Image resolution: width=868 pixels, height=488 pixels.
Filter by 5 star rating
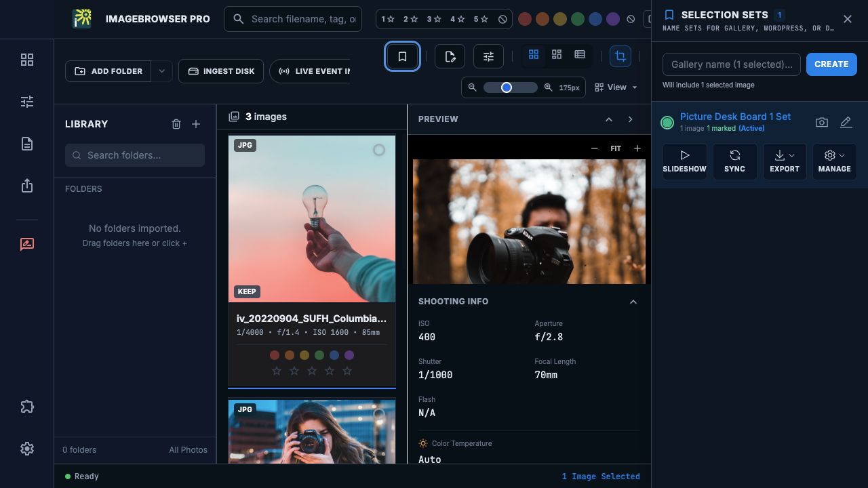481,19
